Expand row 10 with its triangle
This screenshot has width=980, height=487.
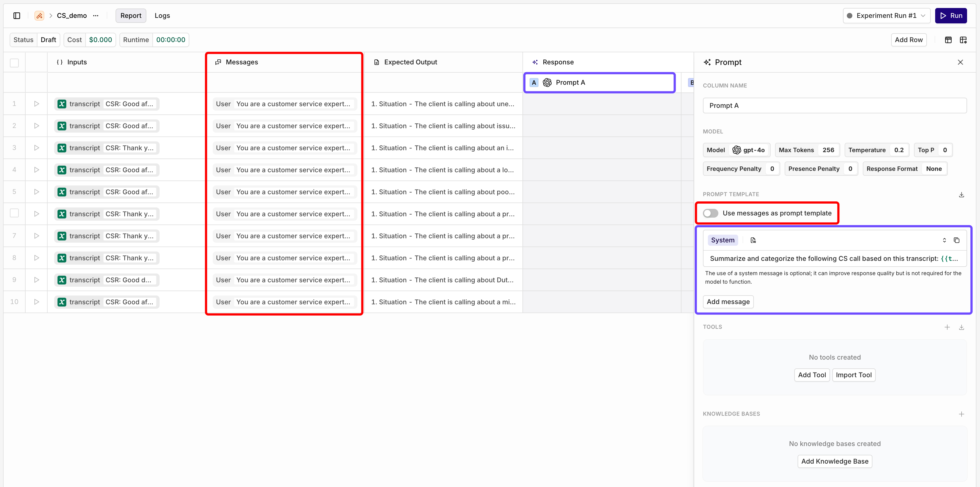pyautogui.click(x=37, y=302)
